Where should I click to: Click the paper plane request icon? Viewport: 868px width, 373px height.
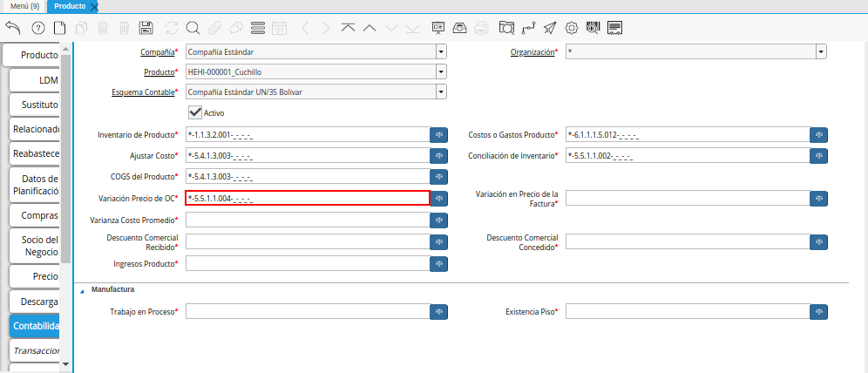point(550,28)
